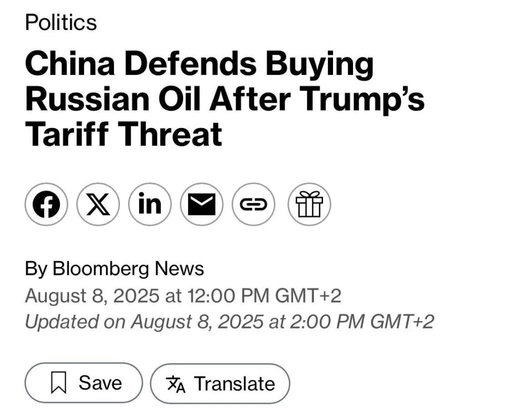Viewport: 512px width, 420px height.
Task: Translate the article text
Action: (x=220, y=384)
